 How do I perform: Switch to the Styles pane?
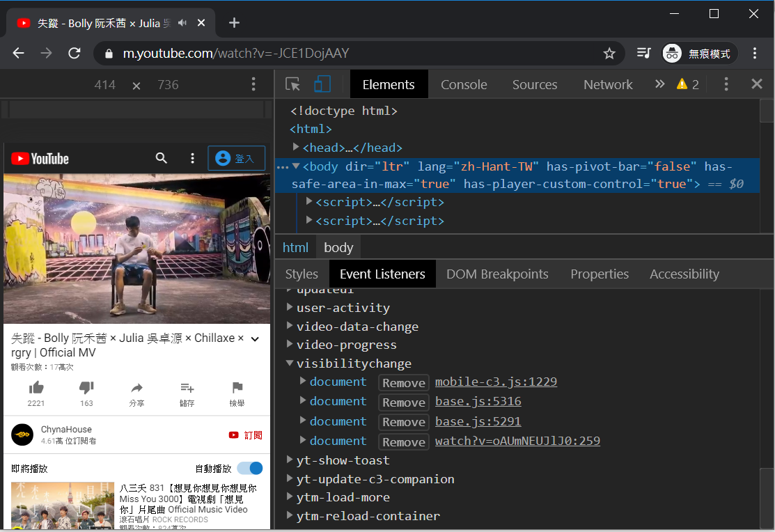pyautogui.click(x=302, y=274)
